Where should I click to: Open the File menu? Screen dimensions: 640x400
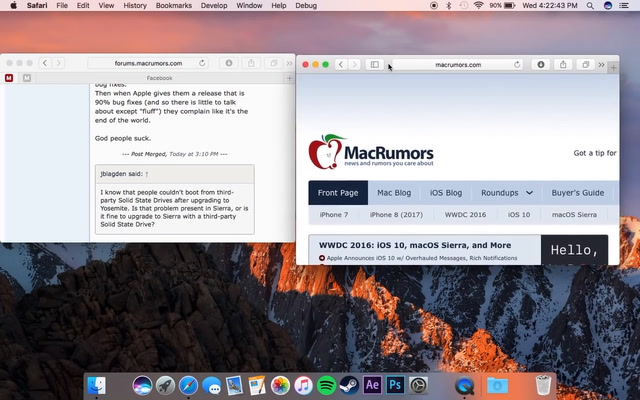tap(62, 5)
